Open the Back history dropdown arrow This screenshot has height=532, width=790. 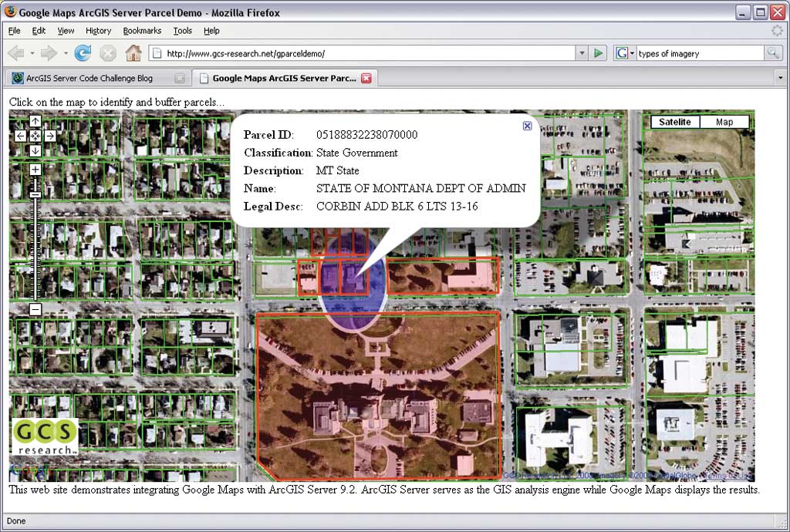click(x=32, y=53)
